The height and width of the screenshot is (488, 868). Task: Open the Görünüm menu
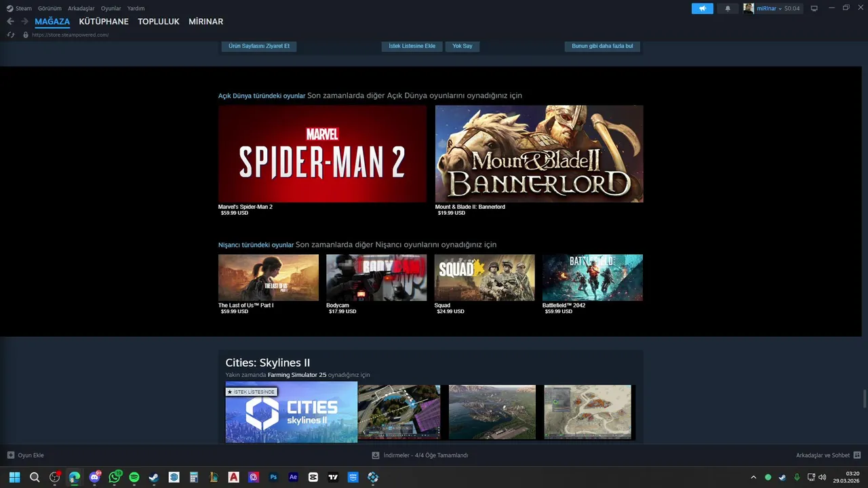tap(50, 8)
